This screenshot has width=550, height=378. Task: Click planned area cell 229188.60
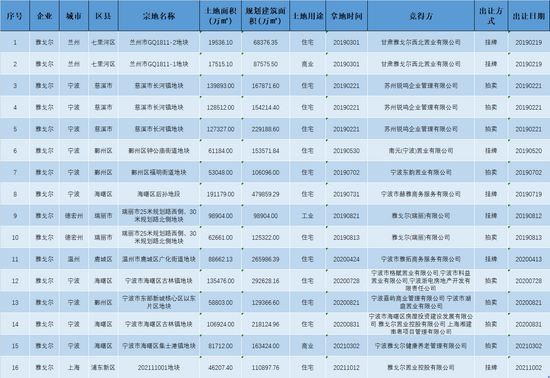pyautogui.click(x=266, y=129)
